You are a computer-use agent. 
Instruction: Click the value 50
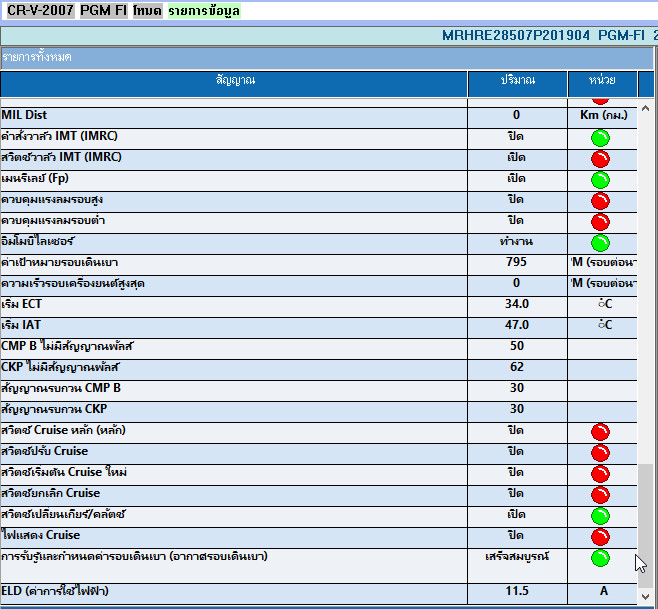click(517, 346)
